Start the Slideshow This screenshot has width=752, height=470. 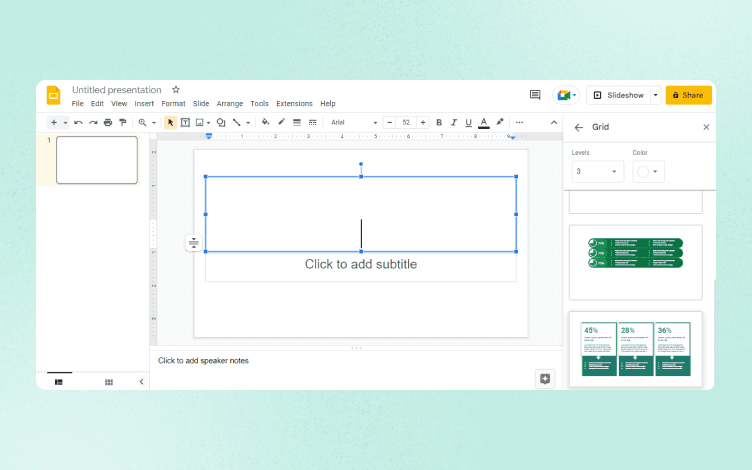point(619,95)
